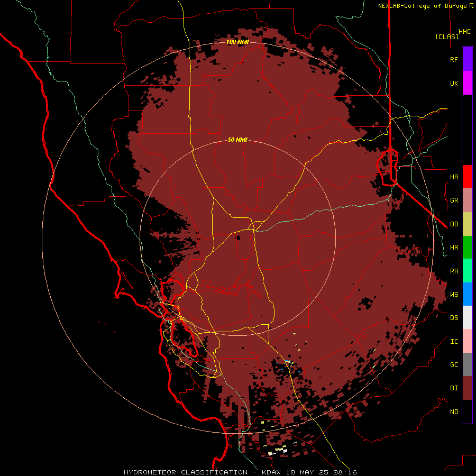
Task: Click the UK magenta legend swatch
Action: click(467, 83)
